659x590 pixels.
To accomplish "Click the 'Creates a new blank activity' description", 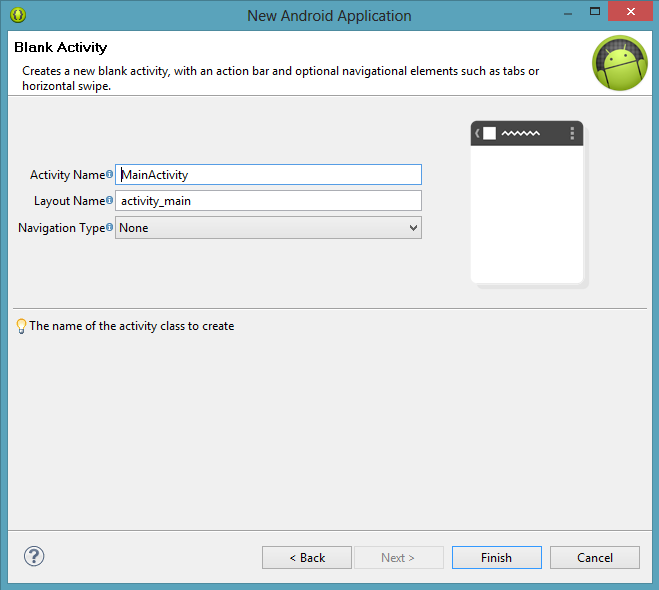I will (x=280, y=78).
